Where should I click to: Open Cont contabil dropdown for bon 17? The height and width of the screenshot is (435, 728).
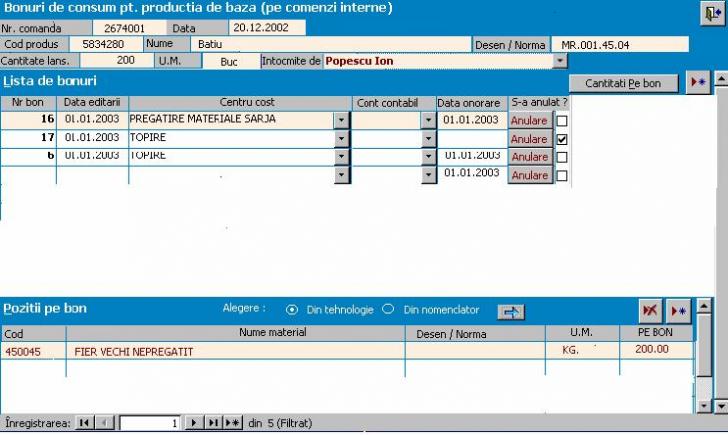(x=429, y=139)
